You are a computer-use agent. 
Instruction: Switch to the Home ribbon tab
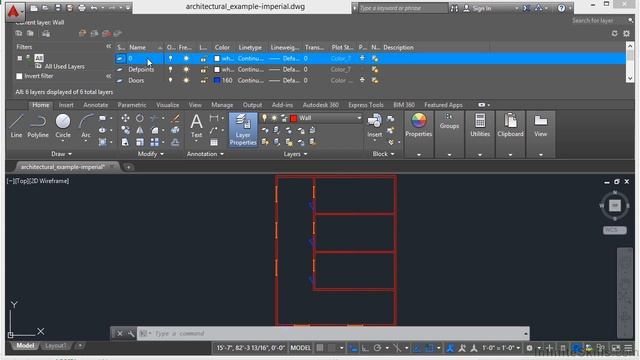[41, 105]
